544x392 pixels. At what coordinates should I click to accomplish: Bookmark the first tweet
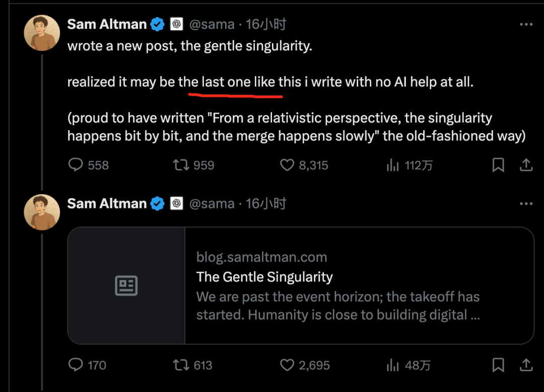click(x=498, y=165)
